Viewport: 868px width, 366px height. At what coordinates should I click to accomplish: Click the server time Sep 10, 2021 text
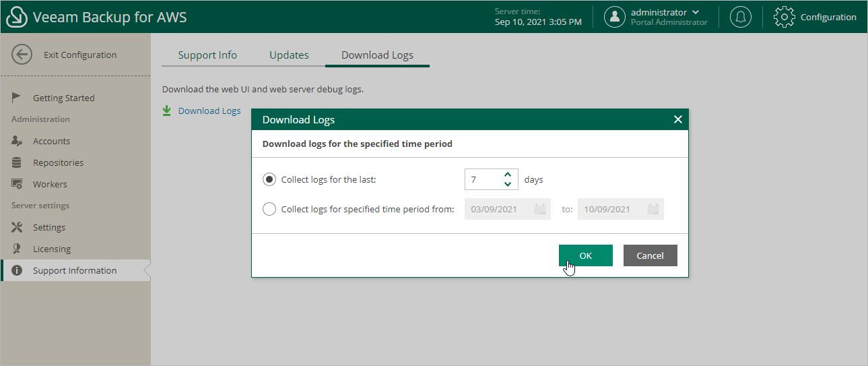(538, 22)
